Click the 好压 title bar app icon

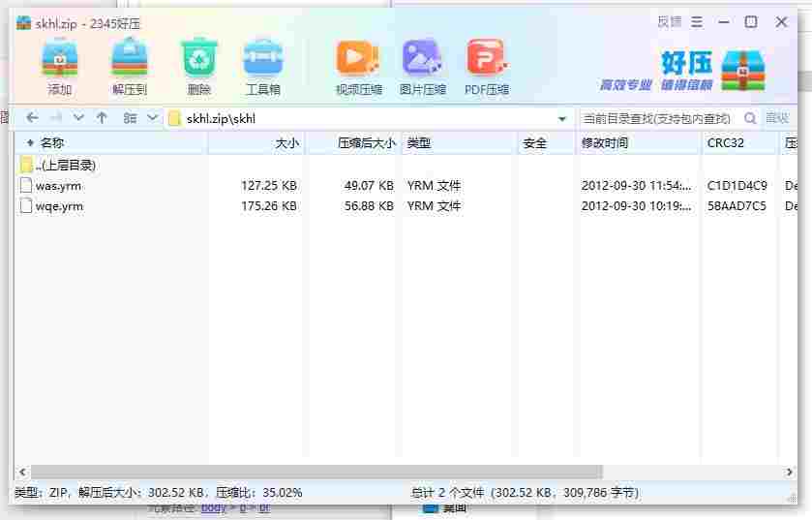coord(23,23)
